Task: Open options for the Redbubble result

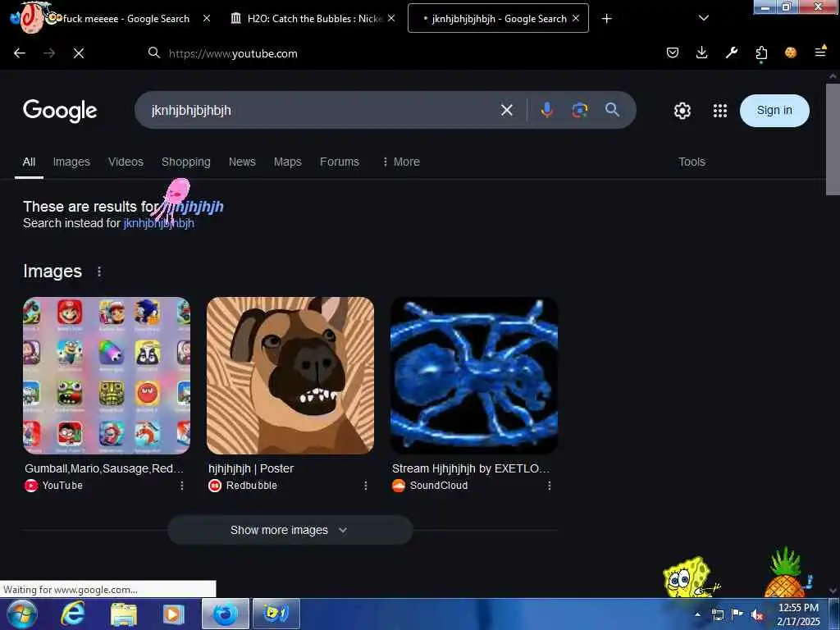Action: click(x=366, y=486)
